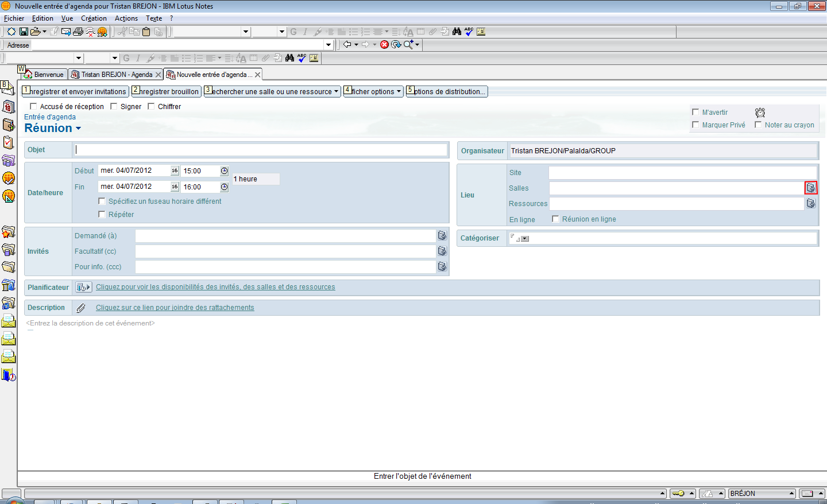The height and width of the screenshot is (504, 827).
Task: Open the Création menu
Action: [x=94, y=18]
